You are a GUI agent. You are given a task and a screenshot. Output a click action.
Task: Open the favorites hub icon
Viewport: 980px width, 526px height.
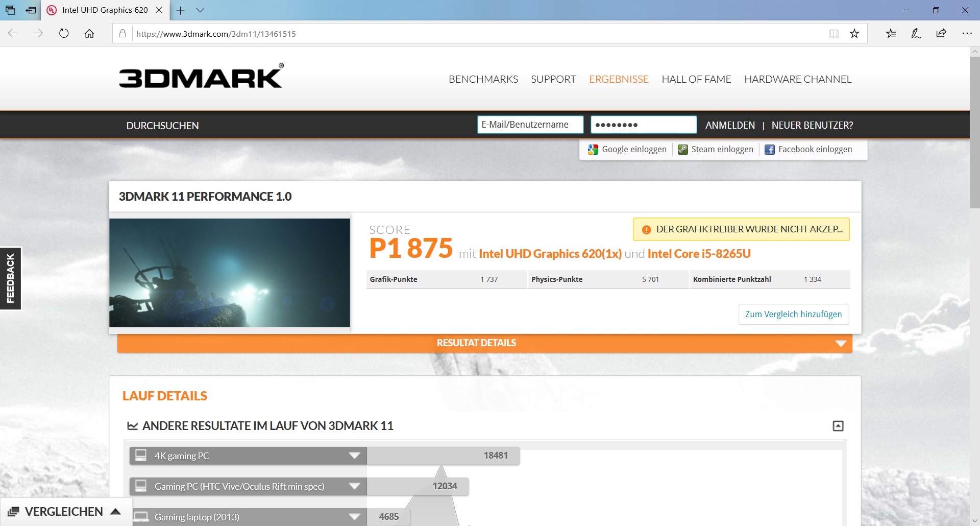pos(891,34)
